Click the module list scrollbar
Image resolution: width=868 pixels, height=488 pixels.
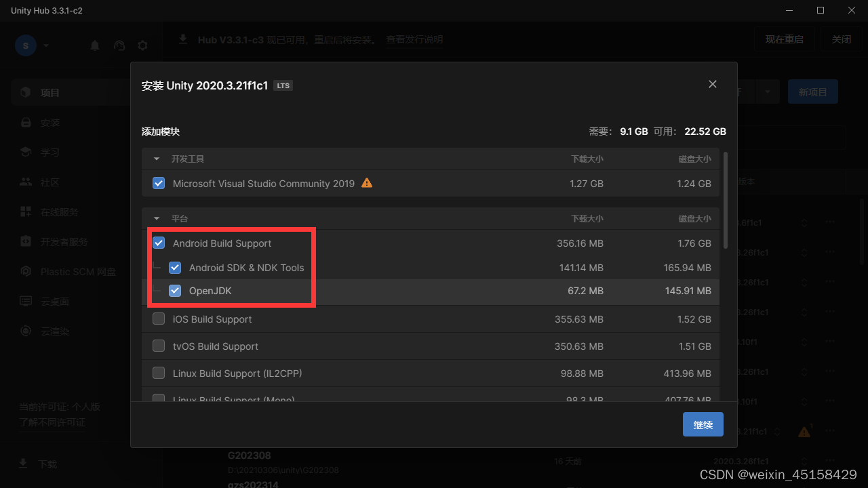726,199
